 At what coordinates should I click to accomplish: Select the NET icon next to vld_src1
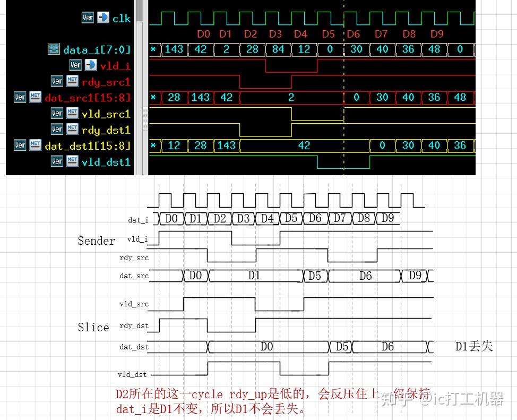click(73, 113)
